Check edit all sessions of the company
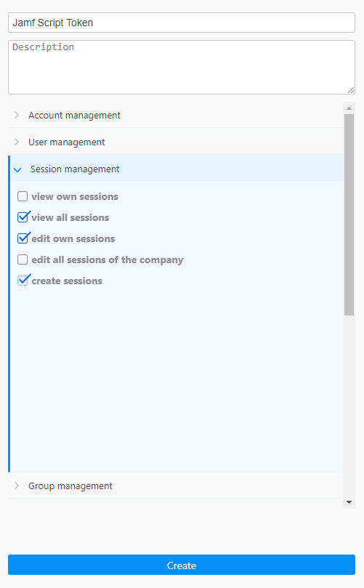 coord(23,259)
